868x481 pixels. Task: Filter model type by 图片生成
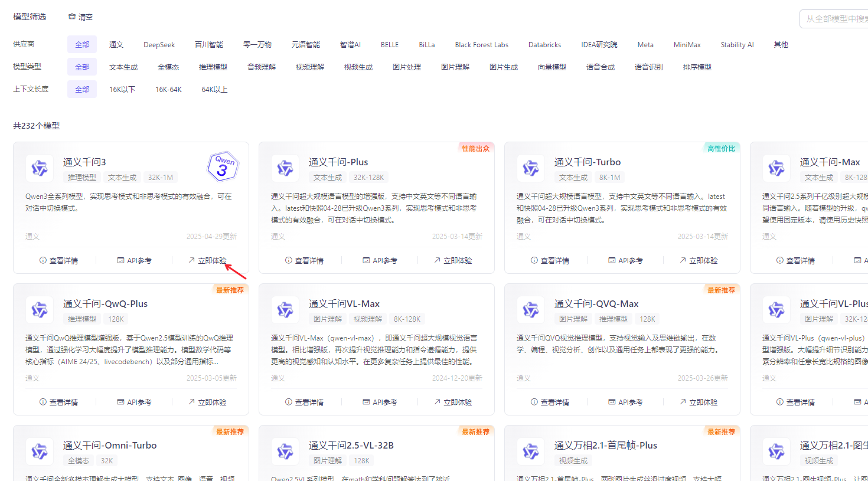[x=504, y=67]
